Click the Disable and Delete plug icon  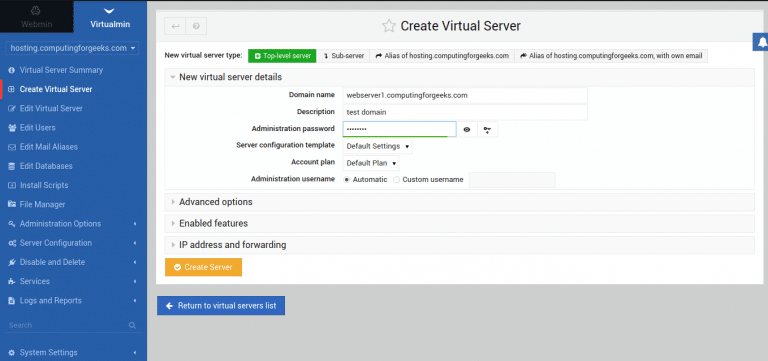point(12,262)
